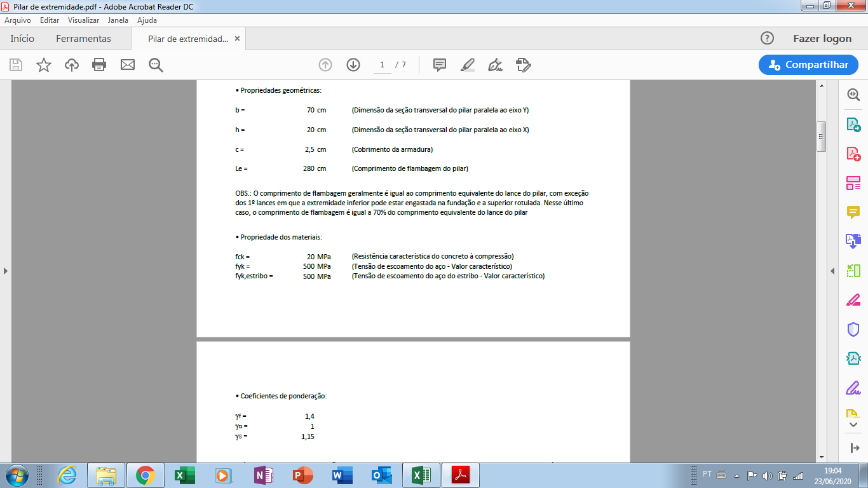Expand the left navigation pane arrow

coord(6,271)
